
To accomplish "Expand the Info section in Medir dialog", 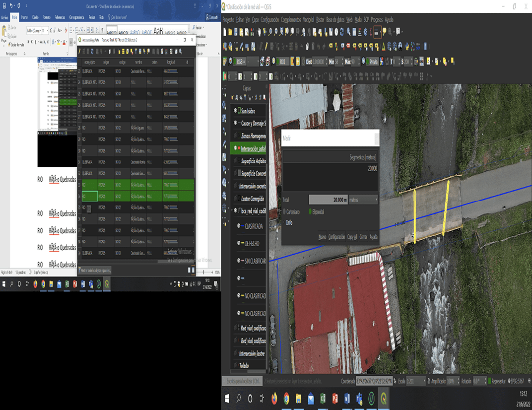I will pos(289,223).
